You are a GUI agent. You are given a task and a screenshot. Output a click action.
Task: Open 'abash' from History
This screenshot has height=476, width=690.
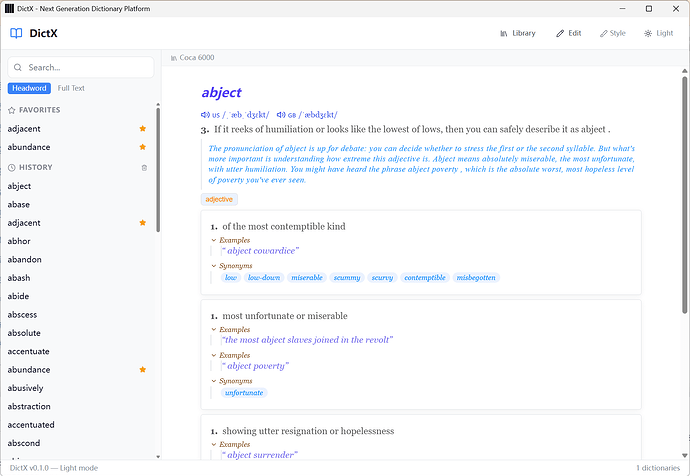coord(19,278)
